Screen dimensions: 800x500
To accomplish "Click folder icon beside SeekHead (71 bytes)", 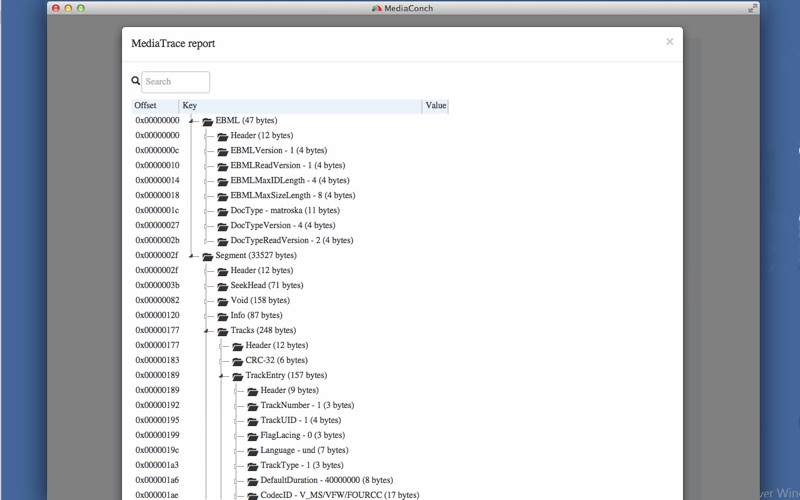I will pyautogui.click(x=222, y=286).
